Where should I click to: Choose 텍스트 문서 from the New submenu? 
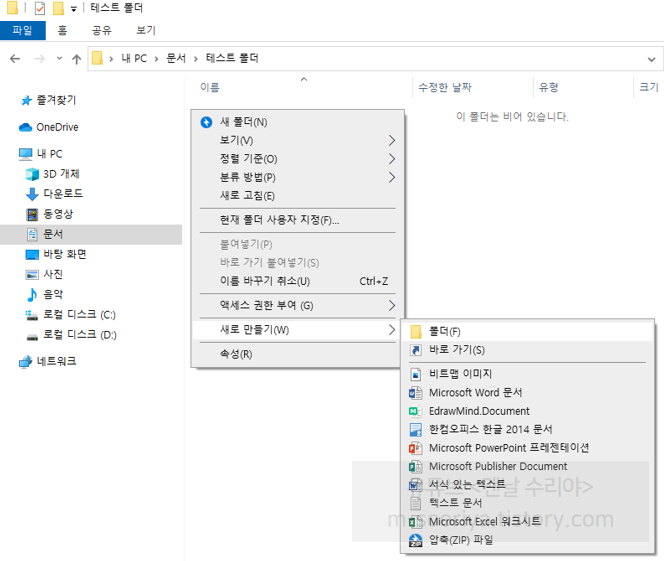pyautogui.click(x=528, y=503)
